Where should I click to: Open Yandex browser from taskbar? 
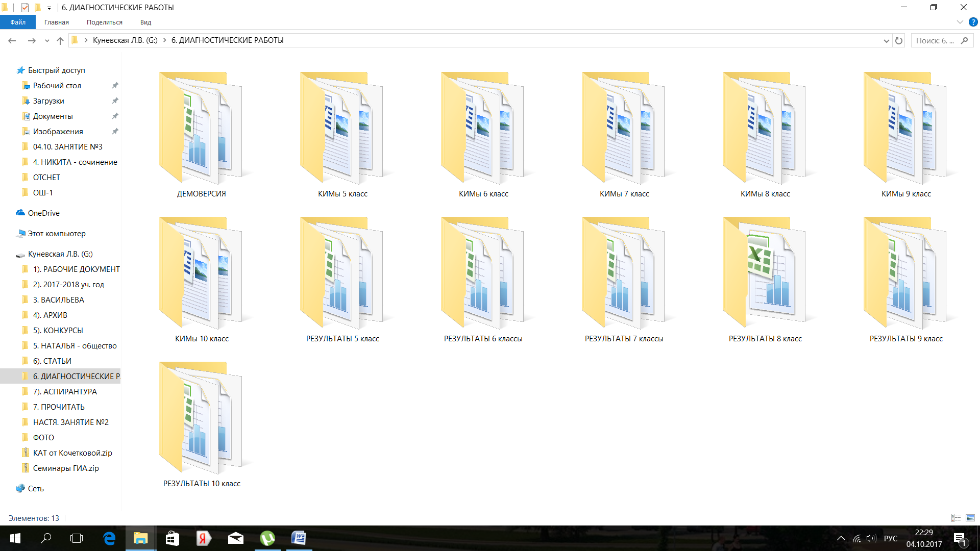click(204, 538)
